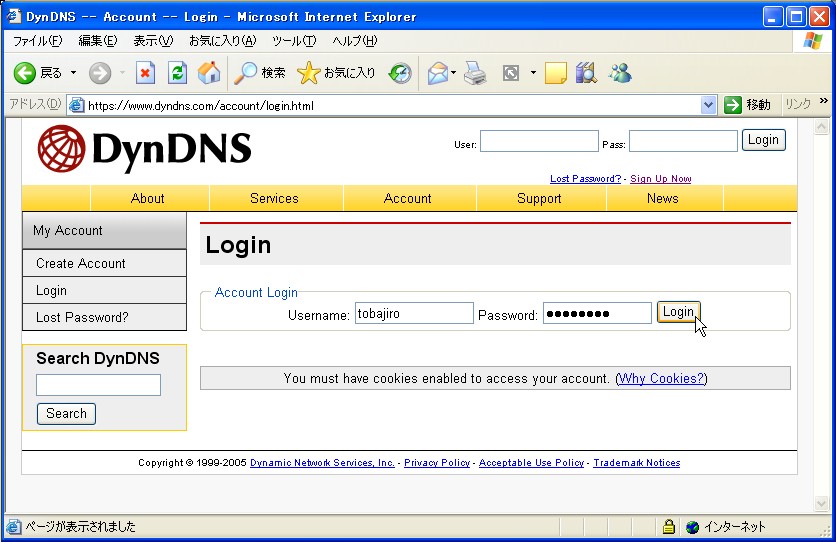Open the Privacy Policy link

tap(437, 463)
